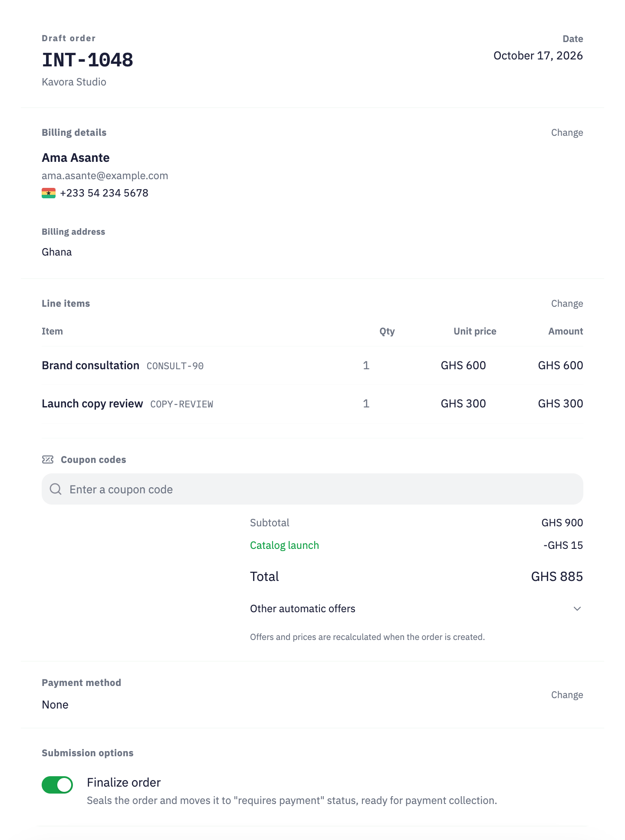Screen dimensions: 625x840
Task: Click the discount amount -GHS 15
Action: 563,545
